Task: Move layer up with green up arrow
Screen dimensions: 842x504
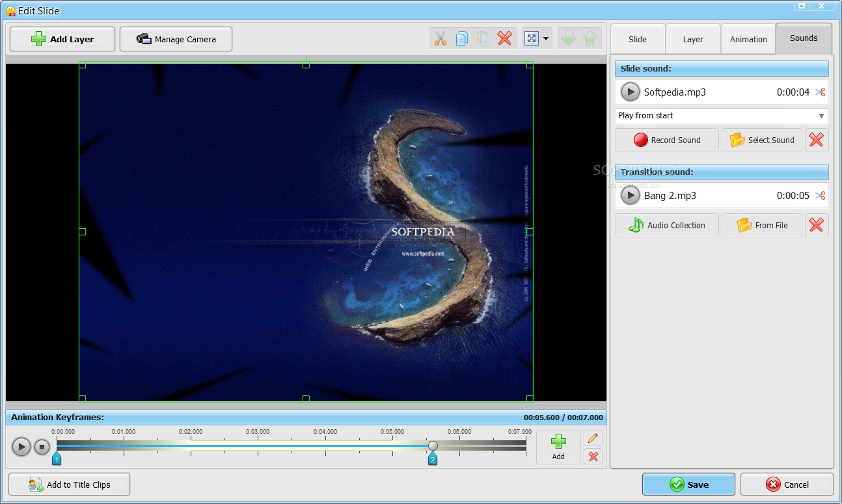Action: 590,39
